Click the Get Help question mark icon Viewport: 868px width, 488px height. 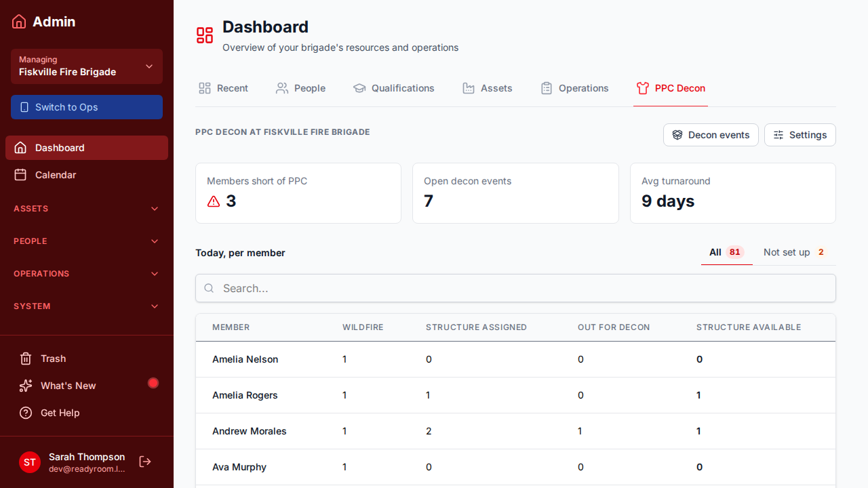tap(26, 413)
